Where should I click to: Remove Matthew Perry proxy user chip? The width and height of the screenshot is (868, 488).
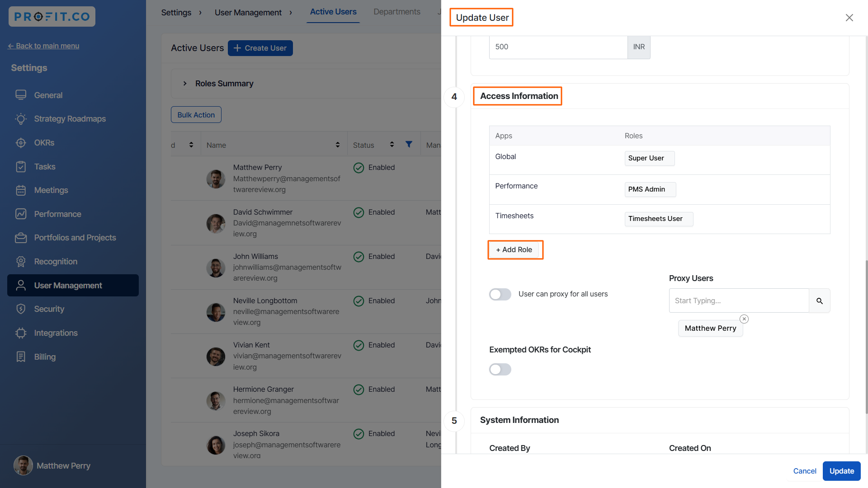[x=744, y=319]
